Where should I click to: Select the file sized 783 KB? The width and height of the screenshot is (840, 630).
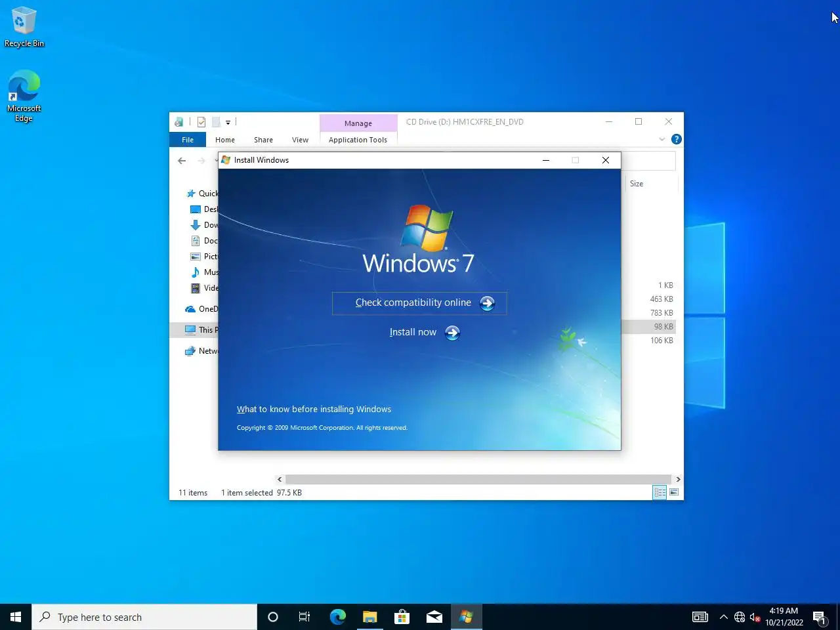pyautogui.click(x=661, y=313)
